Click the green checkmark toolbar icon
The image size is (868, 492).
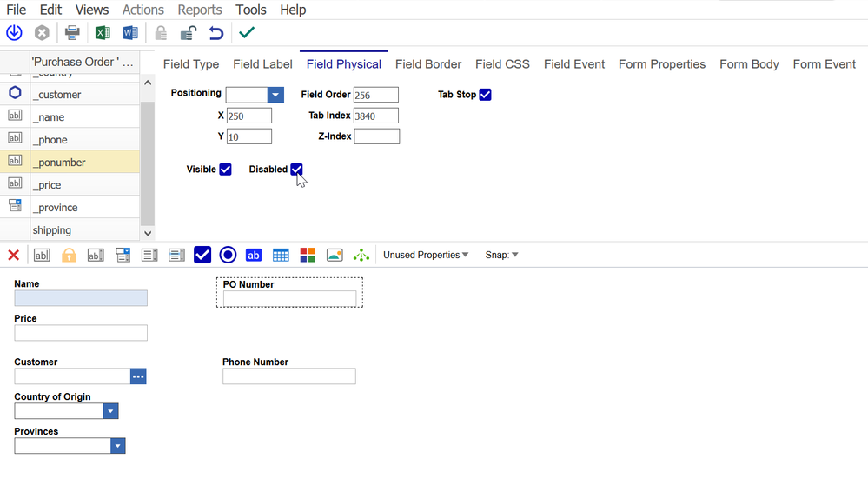pyautogui.click(x=247, y=33)
